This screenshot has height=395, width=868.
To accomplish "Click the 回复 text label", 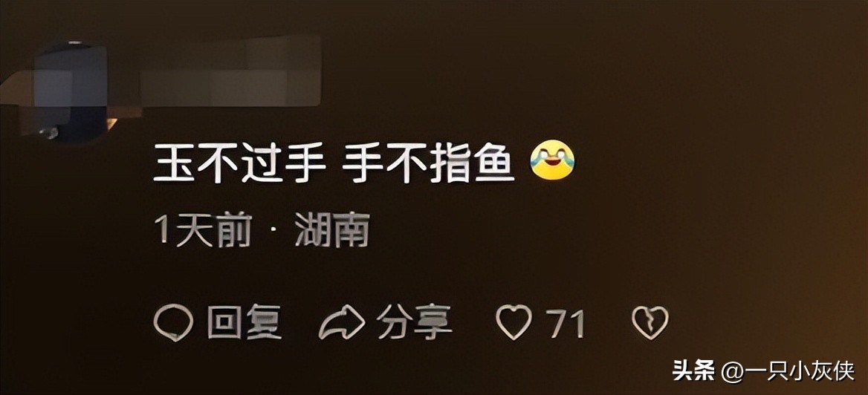I will point(244,322).
